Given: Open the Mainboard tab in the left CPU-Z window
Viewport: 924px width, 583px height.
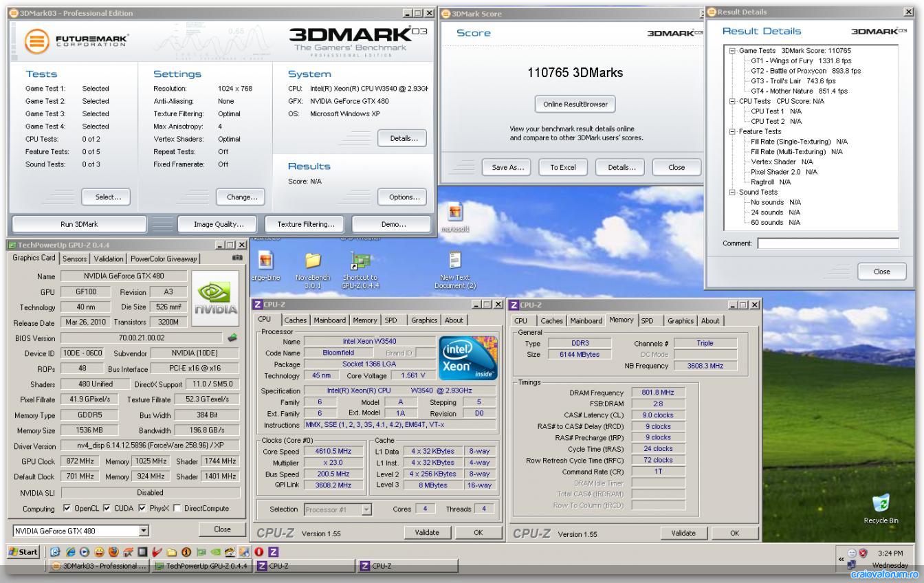Looking at the screenshot, I should coord(331,320).
